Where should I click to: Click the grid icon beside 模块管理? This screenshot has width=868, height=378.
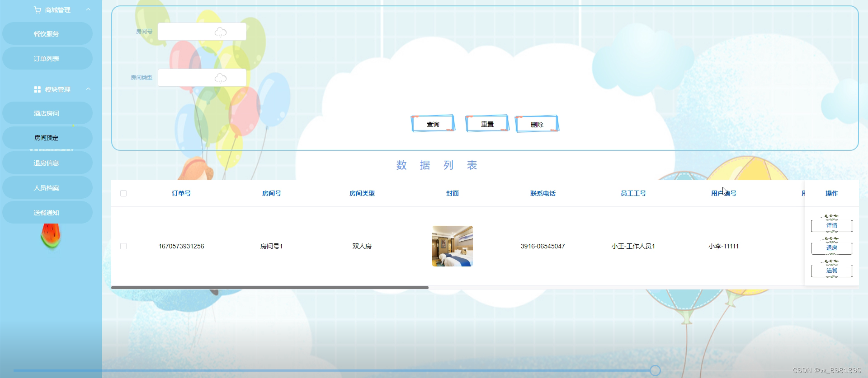pyautogui.click(x=38, y=89)
